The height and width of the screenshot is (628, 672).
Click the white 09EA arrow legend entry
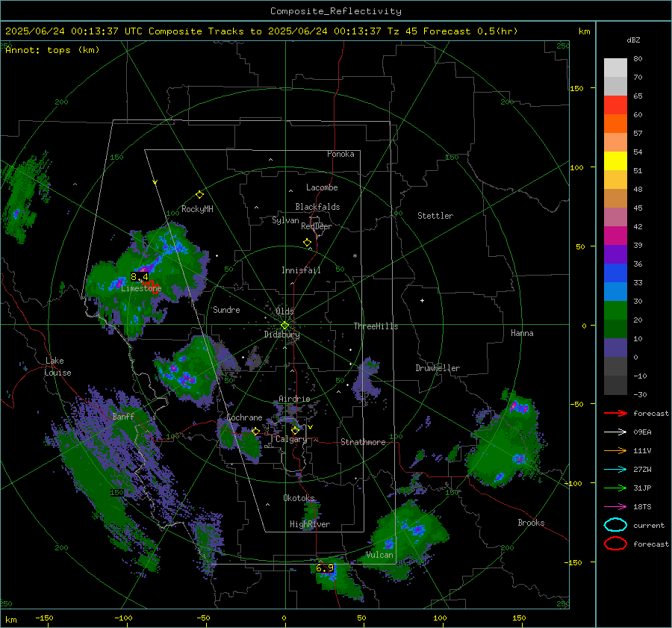615,432
